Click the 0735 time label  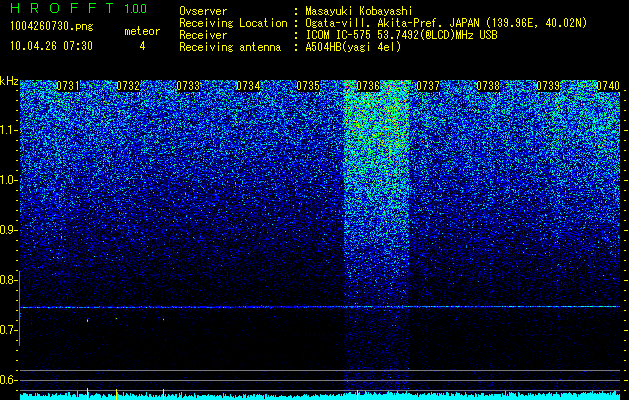(308, 86)
